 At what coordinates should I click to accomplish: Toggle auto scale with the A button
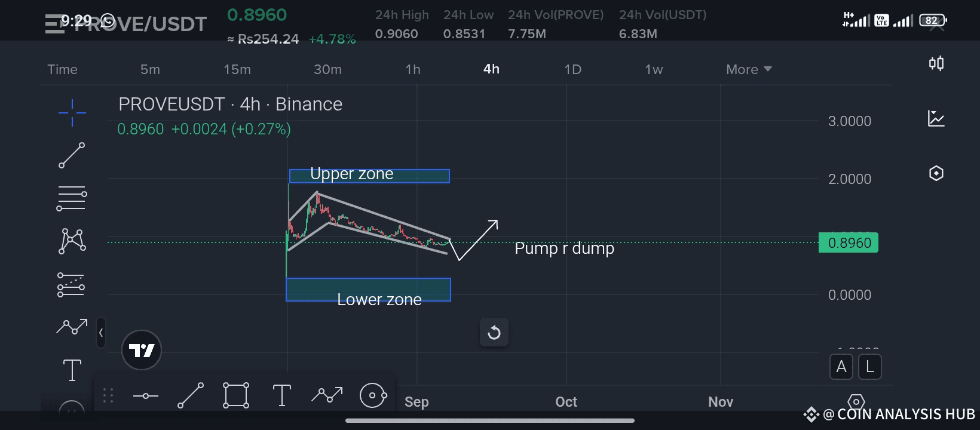(841, 367)
